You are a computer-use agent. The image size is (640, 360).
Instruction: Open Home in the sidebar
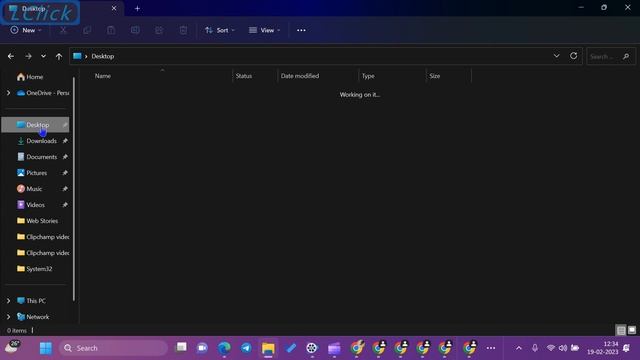(x=36, y=77)
